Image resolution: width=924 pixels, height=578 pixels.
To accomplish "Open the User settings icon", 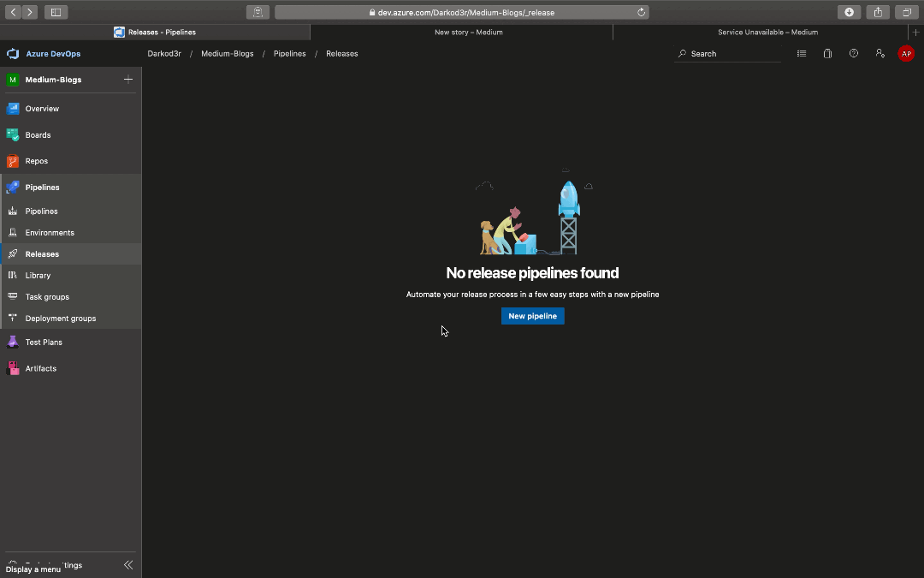I will click(x=880, y=54).
